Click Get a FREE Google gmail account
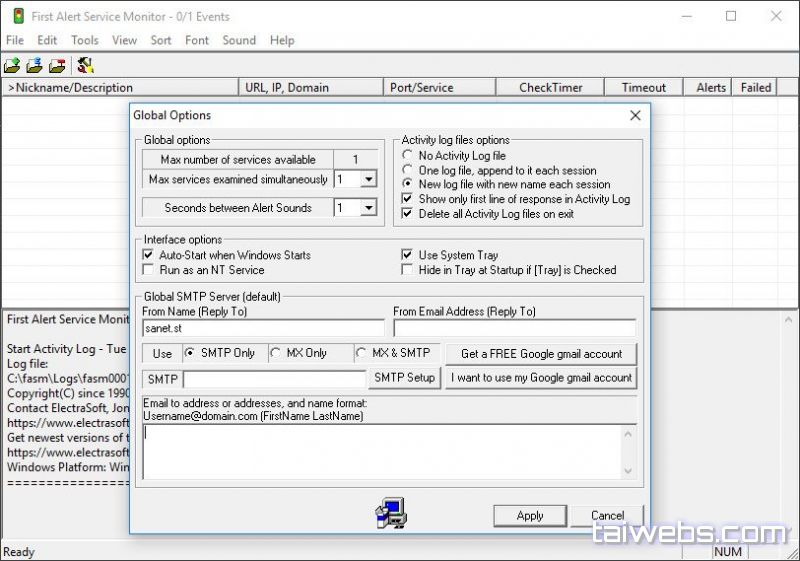This screenshot has width=800, height=561. coord(541,354)
